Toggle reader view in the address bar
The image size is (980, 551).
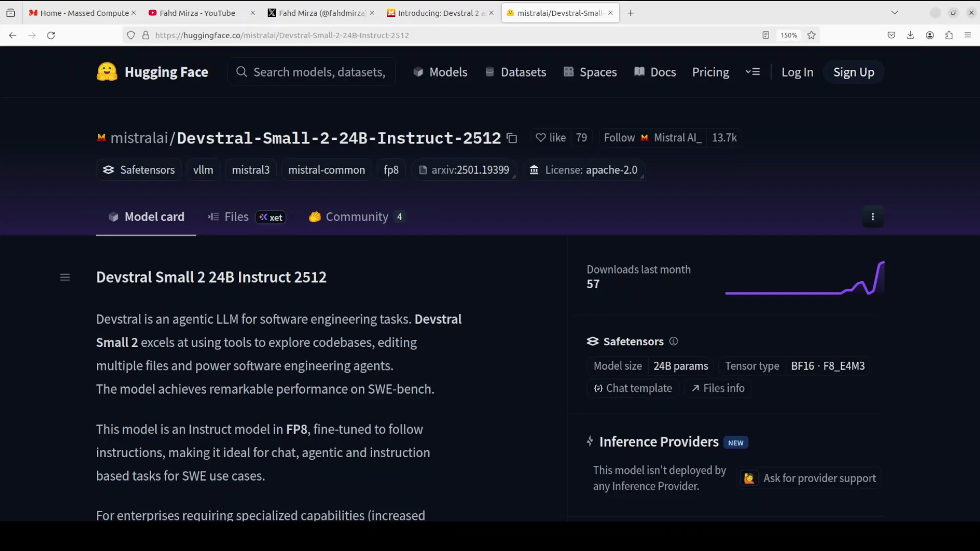[766, 35]
